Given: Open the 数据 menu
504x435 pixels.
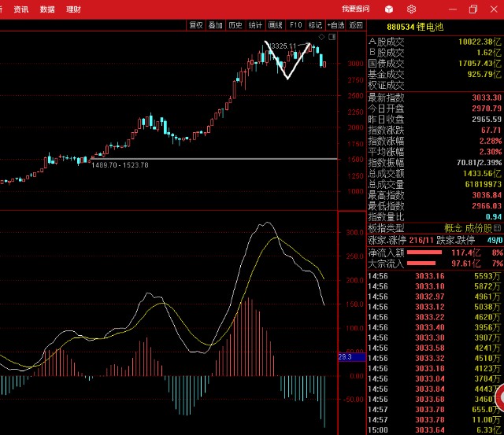Looking at the screenshot, I should pyautogui.click(x=47, y=9).
